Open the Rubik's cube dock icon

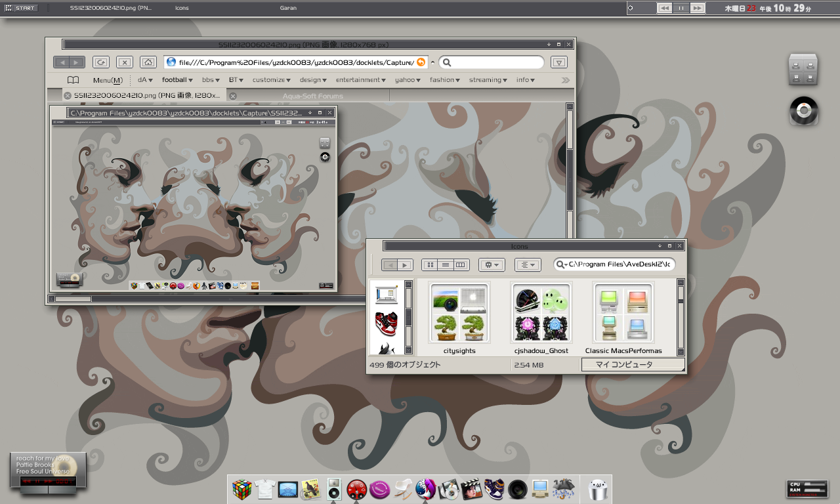tap(242, 489)
